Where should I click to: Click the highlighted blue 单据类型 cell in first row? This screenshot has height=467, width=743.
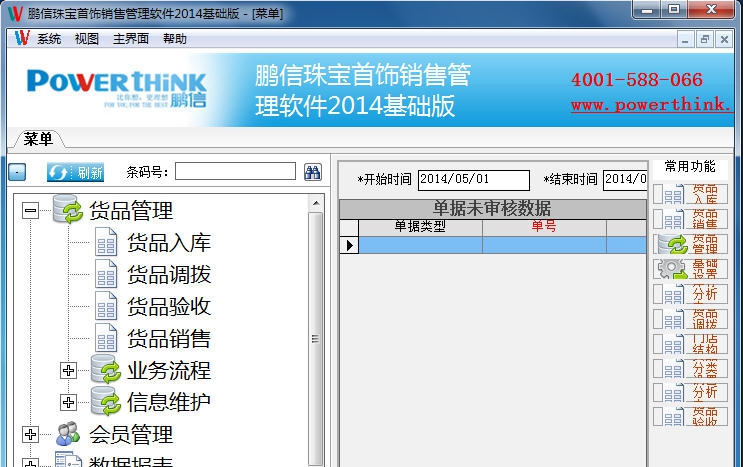coord(420,245)
